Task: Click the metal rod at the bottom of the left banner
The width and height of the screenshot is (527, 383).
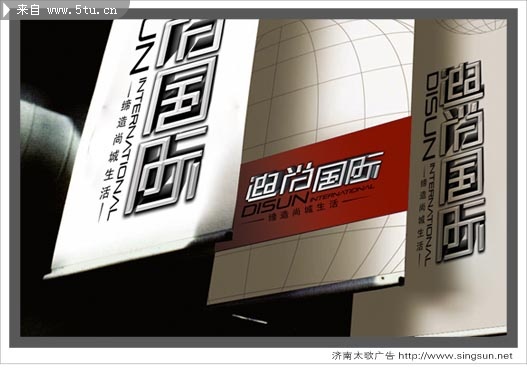Action: click(138, 255)
